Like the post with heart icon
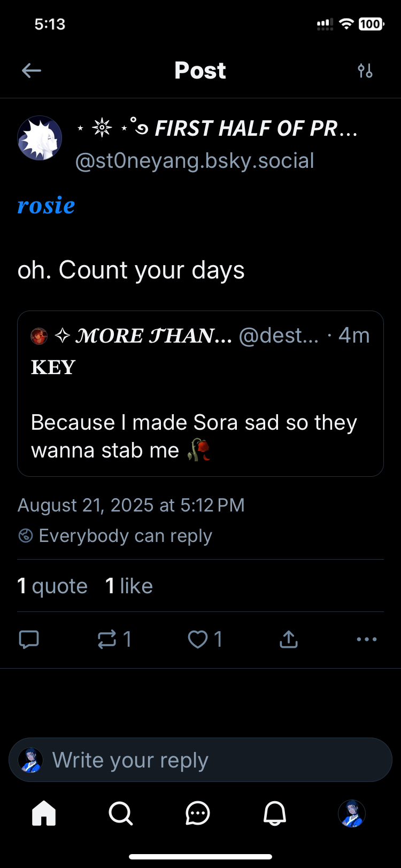This screenshot has width=401, height=868. pos(198,639)
